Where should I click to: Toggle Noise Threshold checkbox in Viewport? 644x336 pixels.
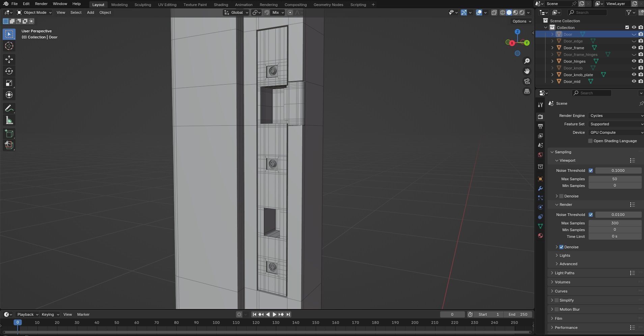coord(591,171)
